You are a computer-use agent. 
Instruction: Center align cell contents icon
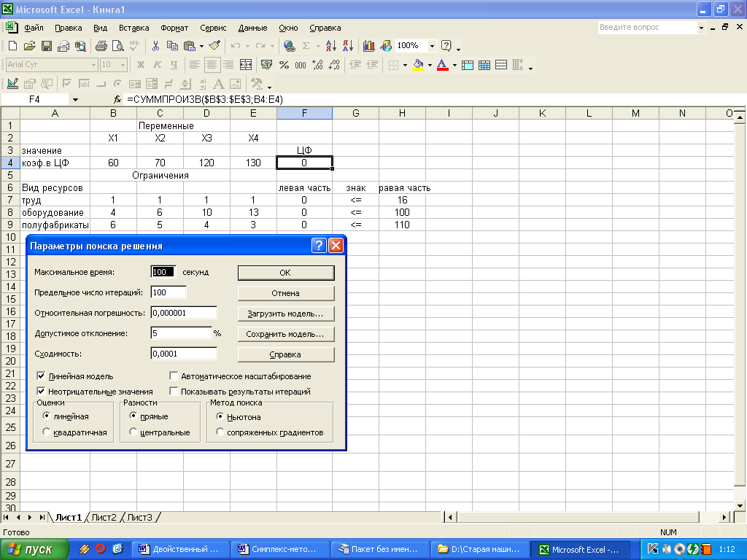[x=211, y=65]
